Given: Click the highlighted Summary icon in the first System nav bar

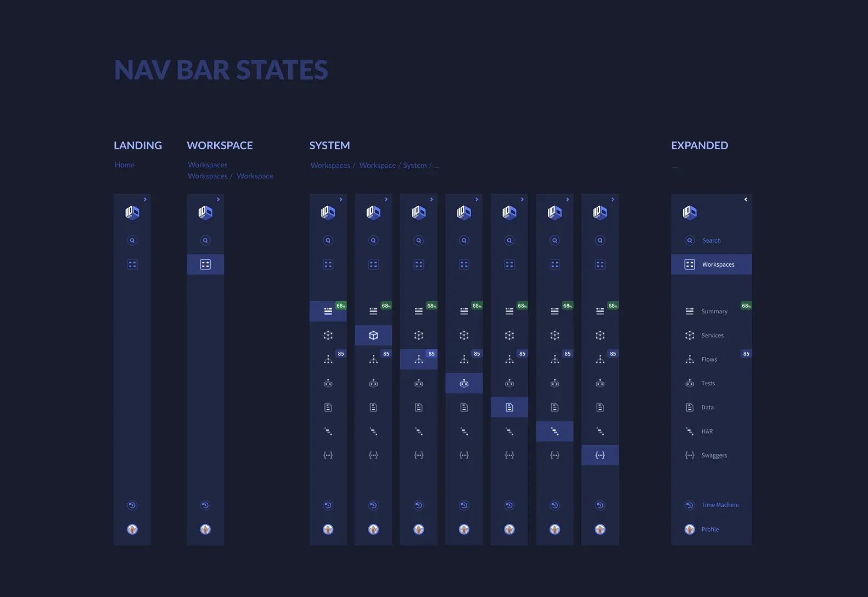Looking at the screenshot, I should point(328,311).
